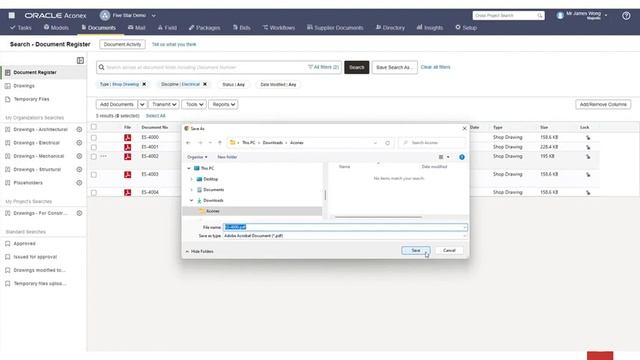Click the user avatar next to James Wong
The image size is (640, 360).
[560, 16]
